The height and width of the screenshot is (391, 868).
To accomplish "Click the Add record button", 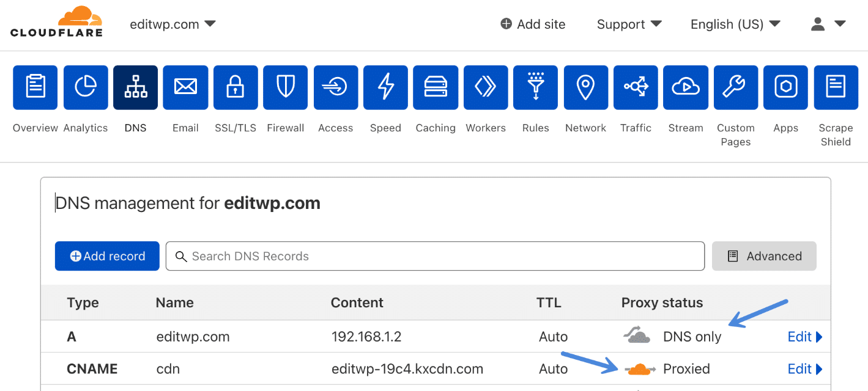I will click(106, 256).
